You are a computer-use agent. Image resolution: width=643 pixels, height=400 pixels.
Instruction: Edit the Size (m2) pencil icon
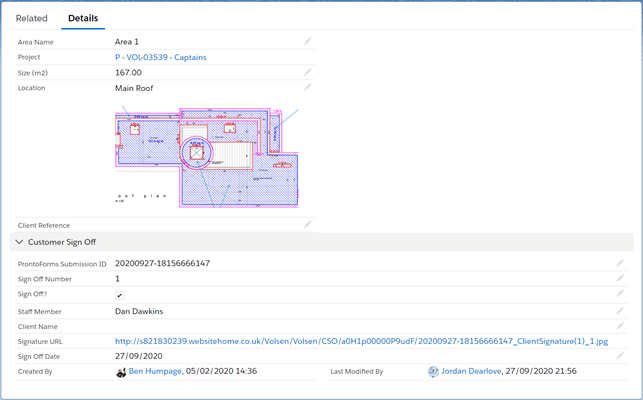coord(308,72)
